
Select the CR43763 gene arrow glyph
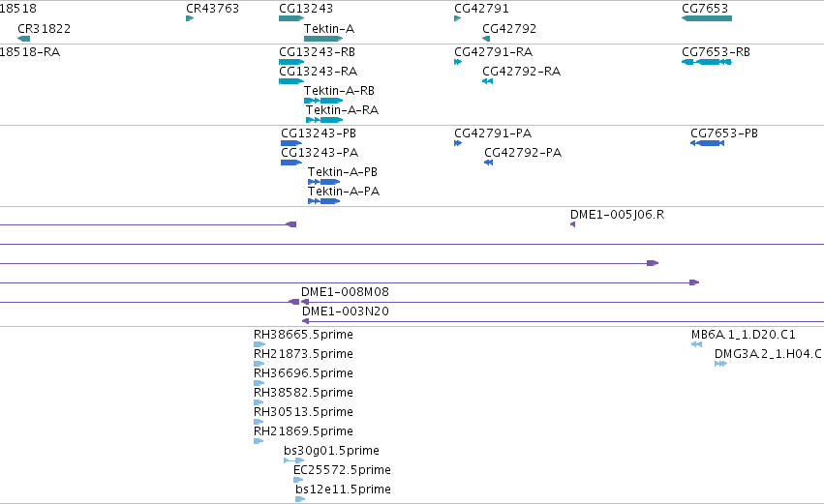[190, 18]
